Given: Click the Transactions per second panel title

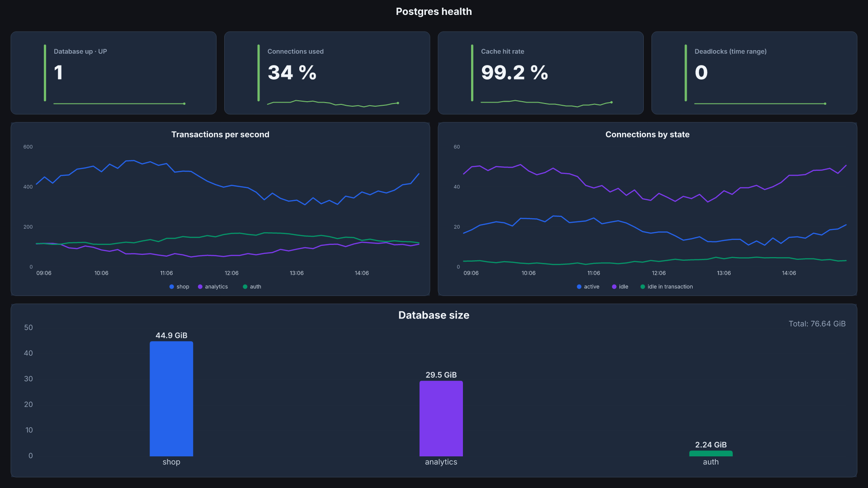Looking at the screenshot, I should tap(220, 135).
